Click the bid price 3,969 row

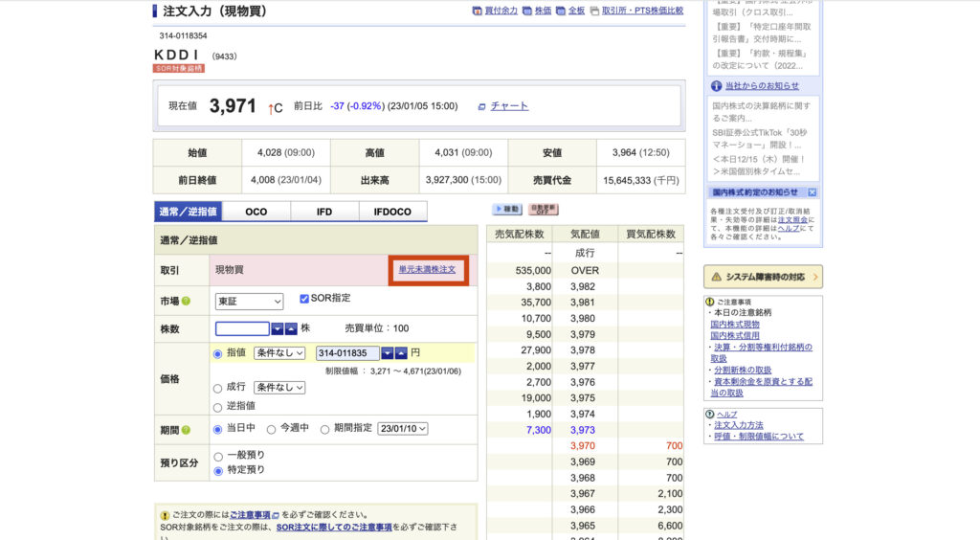click(585, 461)
